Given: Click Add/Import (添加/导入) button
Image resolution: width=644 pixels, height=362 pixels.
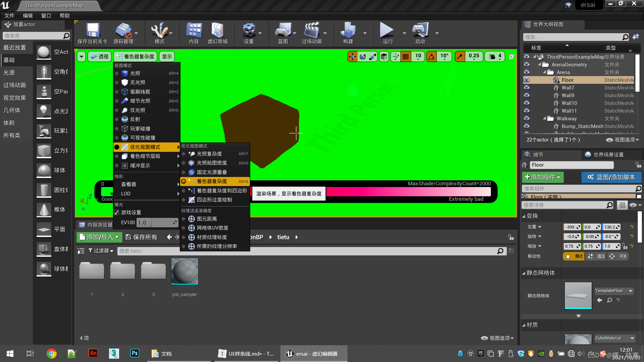Looking at the screenshot, I should click(99, 237).
